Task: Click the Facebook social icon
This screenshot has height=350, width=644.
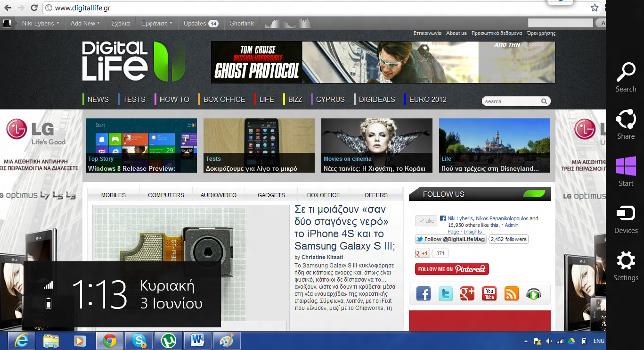Action: click(424, 293)
